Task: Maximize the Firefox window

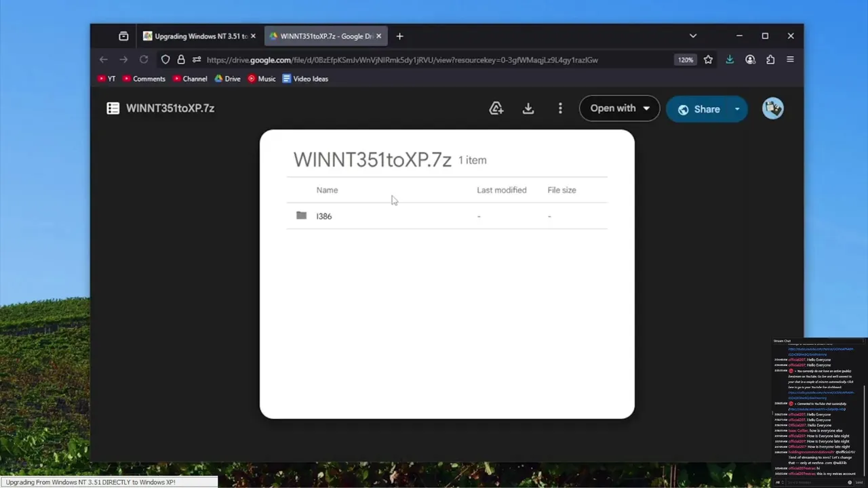Action: 765,36
